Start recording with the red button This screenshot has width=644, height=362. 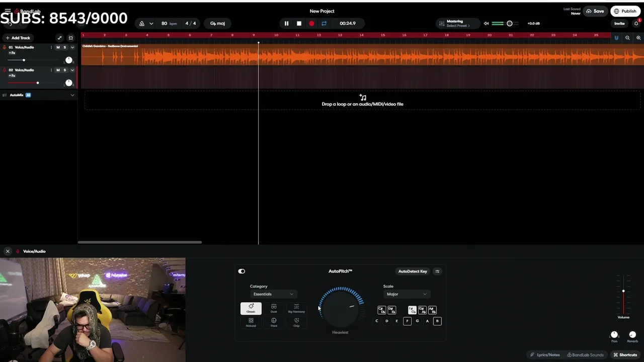(311, 24)
